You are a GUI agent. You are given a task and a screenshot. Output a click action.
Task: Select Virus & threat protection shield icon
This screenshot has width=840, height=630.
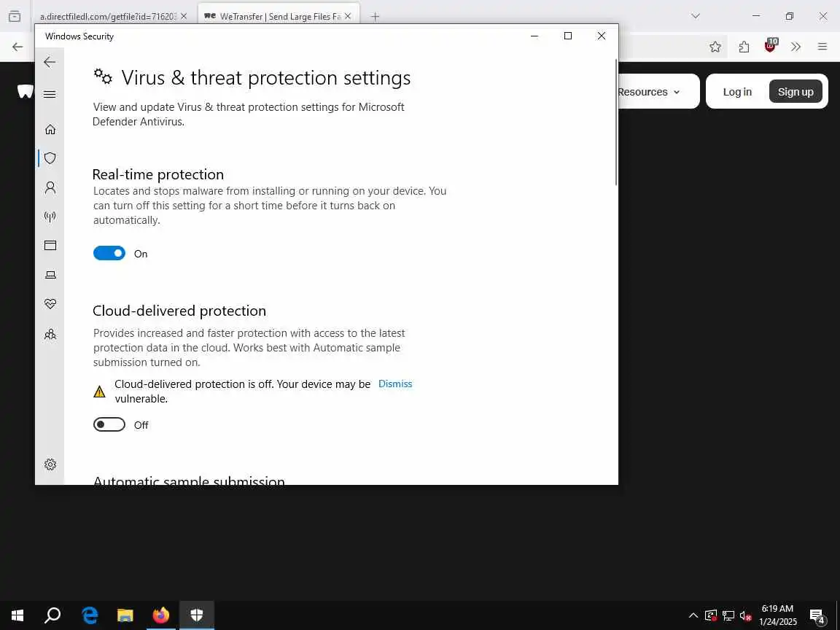coord(50,158)
